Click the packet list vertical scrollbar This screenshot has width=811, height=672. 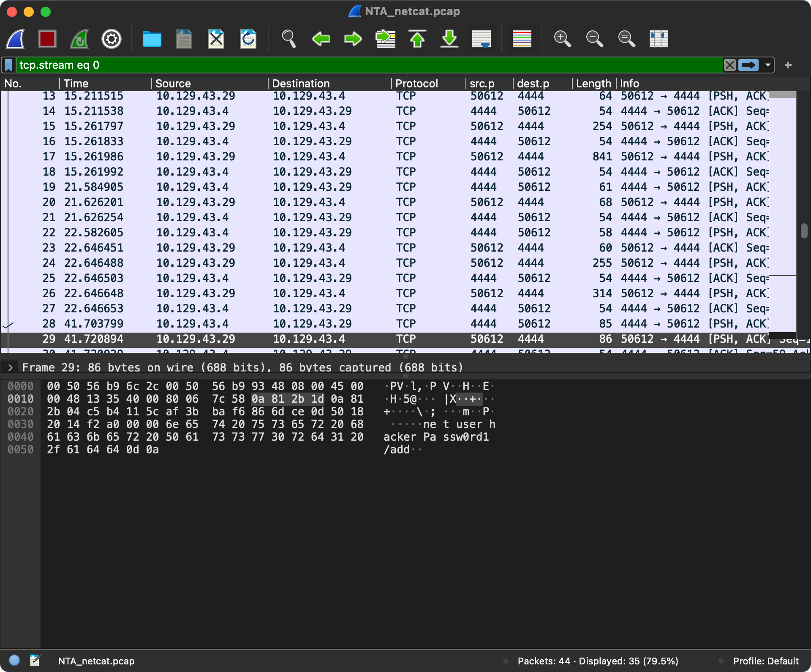(803, 230)
